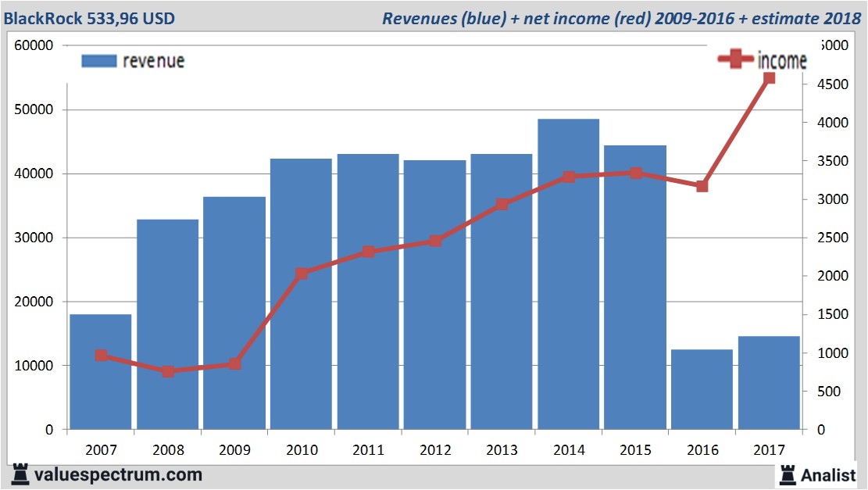Screen dimensions: 868x490
Task: Click the 2012 revenue bar
Action: 434,295
